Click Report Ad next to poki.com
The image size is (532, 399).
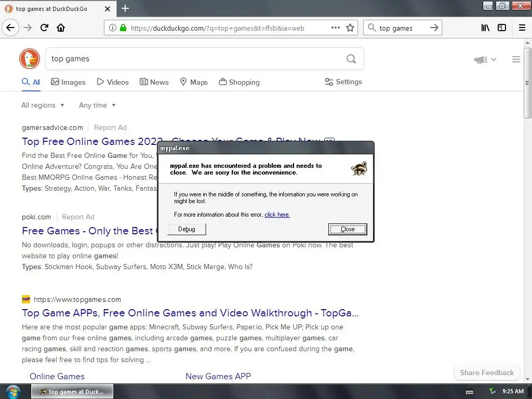[78, 217]
